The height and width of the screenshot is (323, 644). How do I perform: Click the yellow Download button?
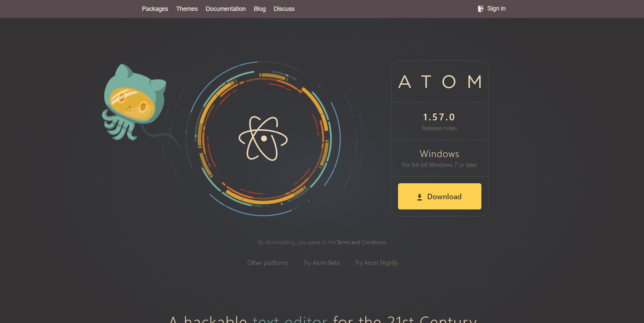(440, 196)
